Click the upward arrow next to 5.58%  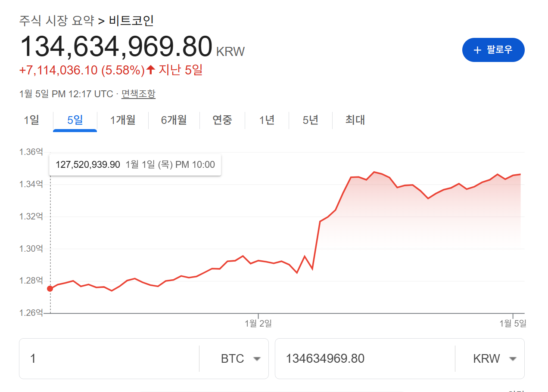tap(149, 69)
